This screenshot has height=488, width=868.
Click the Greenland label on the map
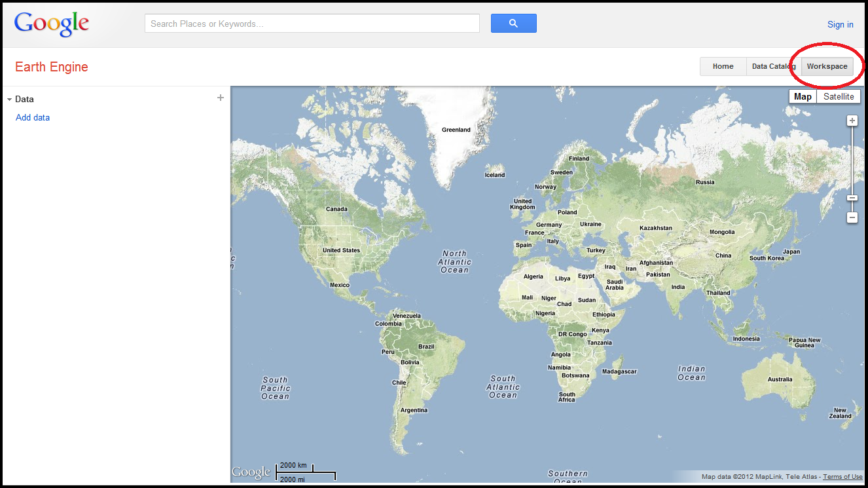pyautogui.click(x=456, y=130)
